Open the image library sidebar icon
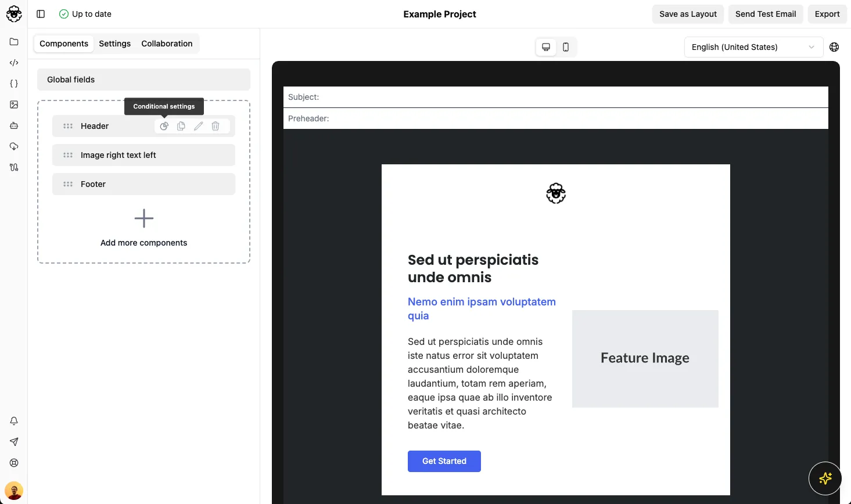This screenshot has width=851, height=504. point(14,105)
